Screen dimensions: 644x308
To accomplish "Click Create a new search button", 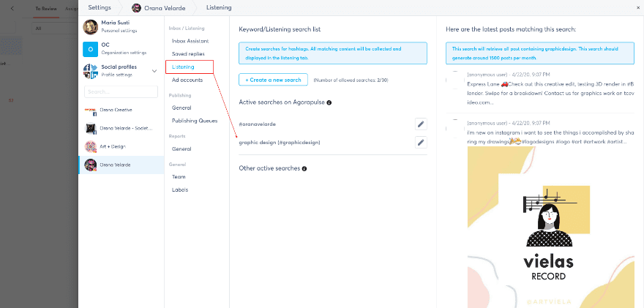I will (273, 79).
